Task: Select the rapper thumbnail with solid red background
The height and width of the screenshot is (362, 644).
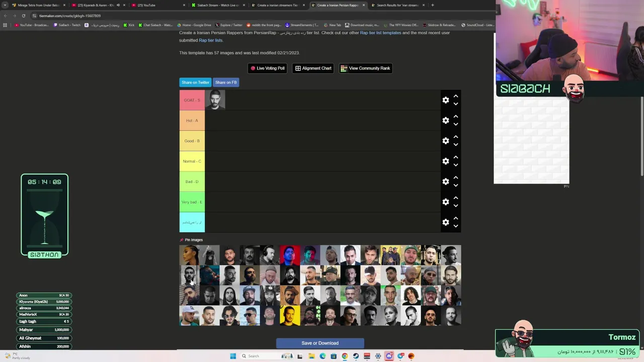Action: (290, 255)
